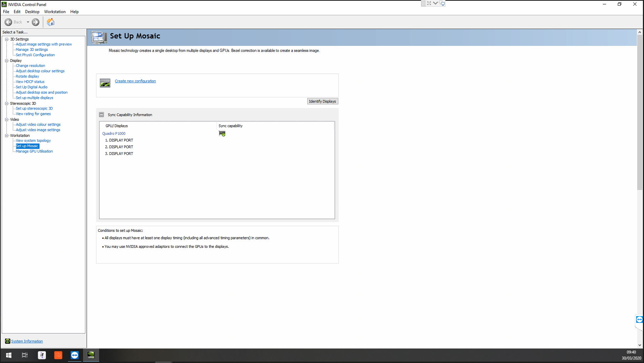The height and width of the screenshot is (363, 644).
Task: Click remote session monitor switch icon
Action: tap(442, 3)
